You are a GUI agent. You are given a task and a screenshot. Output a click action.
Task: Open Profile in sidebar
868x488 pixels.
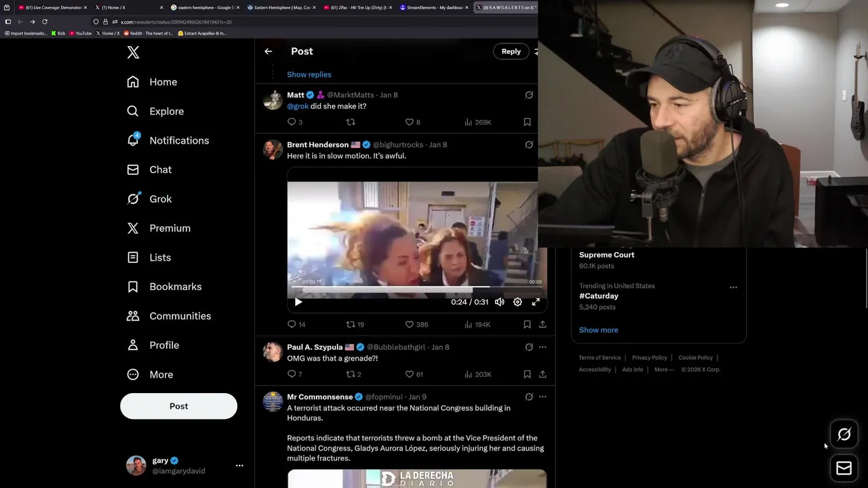tap(153, 345)
